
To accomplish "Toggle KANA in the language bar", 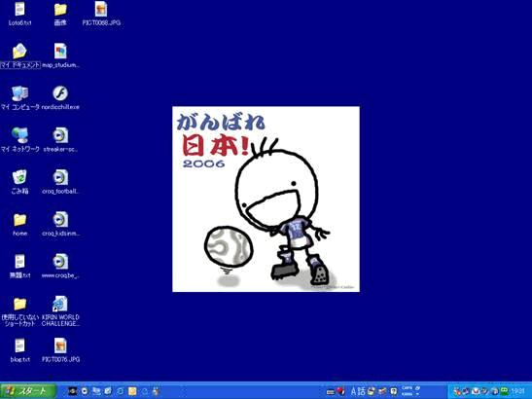I will coord(407,394).
